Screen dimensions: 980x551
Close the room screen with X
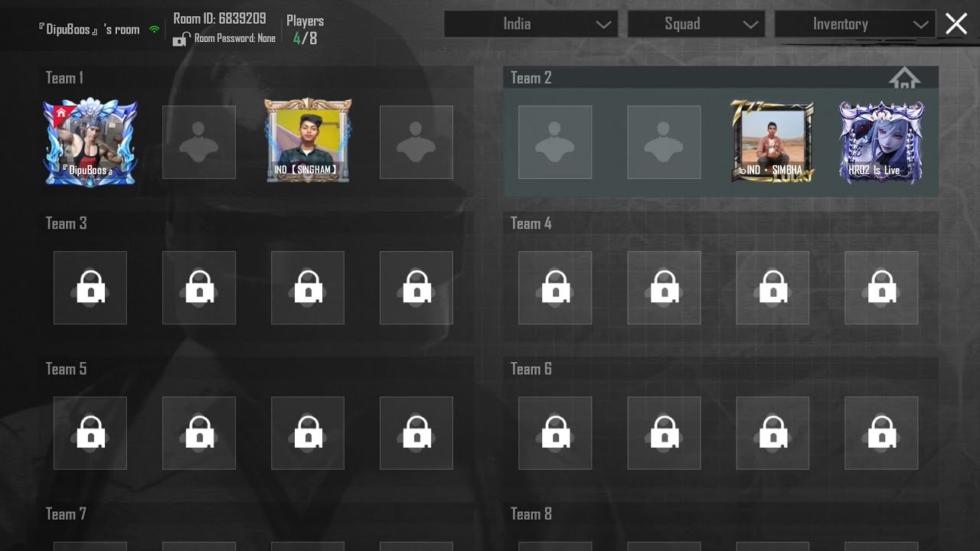tap(956, 24)
